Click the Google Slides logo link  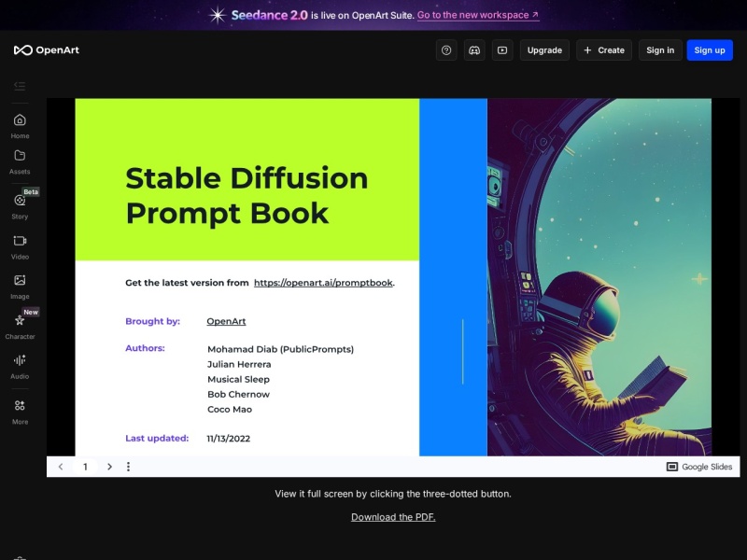point(698,467)
